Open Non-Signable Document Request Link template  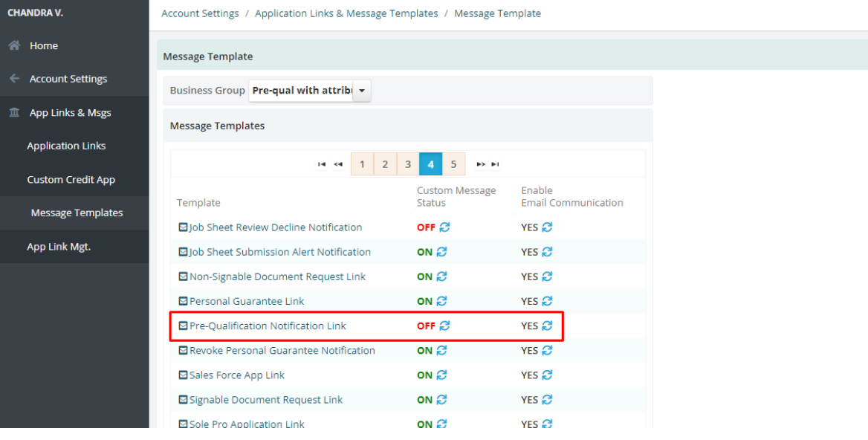277,276
